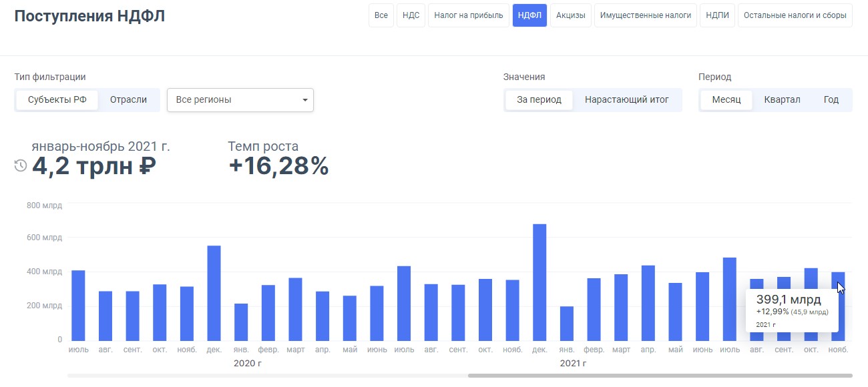Open the Все регионы dropdown
This screenshot has height=387, width=868.
[x=240, y=100]
